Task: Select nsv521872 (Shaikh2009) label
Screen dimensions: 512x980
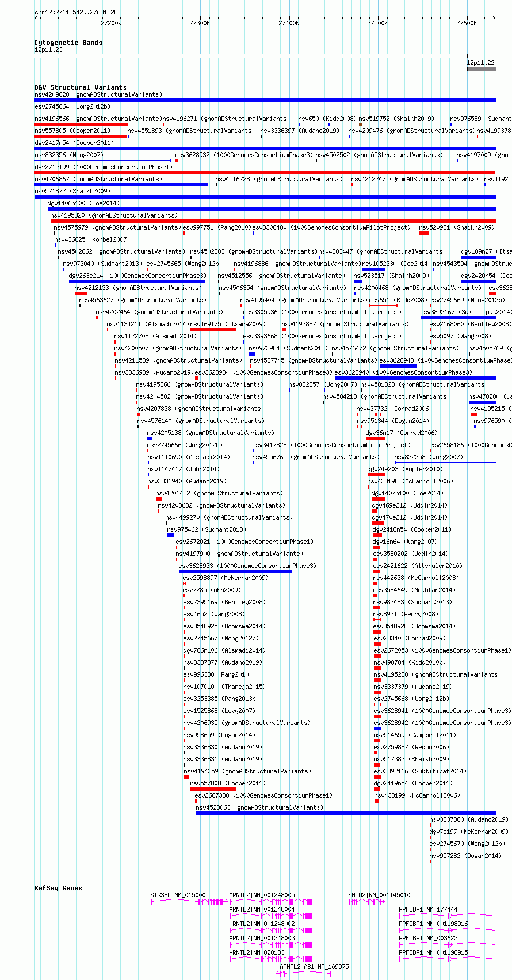Action: [x=72, y=191]
